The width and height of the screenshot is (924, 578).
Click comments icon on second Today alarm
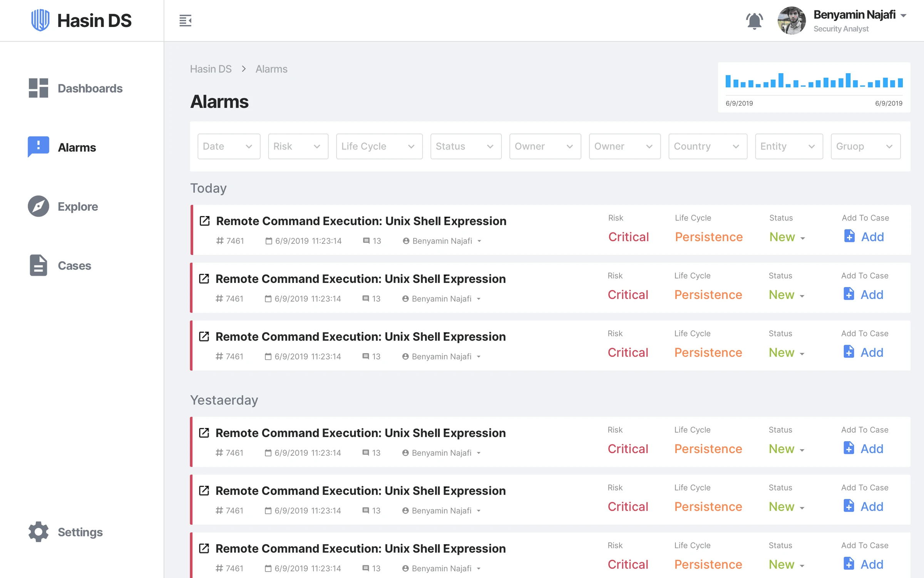pyautogui.click(x=365, y=299)
